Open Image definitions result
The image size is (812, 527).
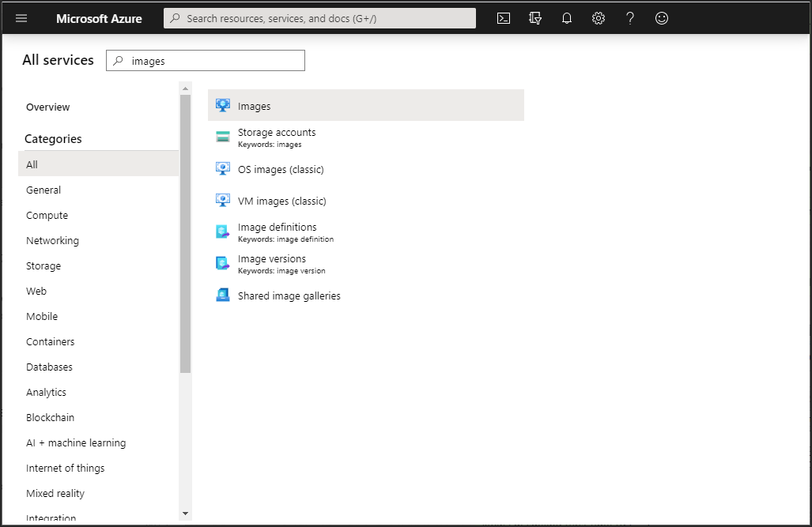pos(365,232)
